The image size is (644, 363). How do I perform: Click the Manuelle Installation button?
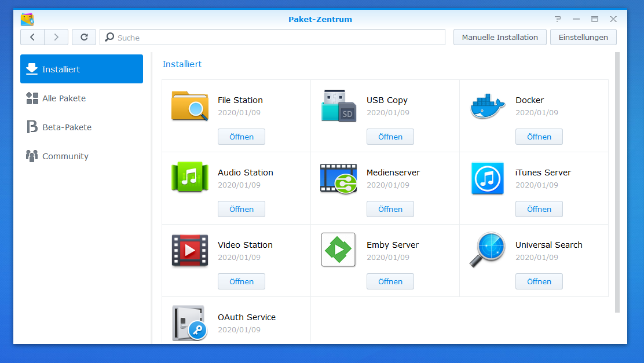[500, 37]
